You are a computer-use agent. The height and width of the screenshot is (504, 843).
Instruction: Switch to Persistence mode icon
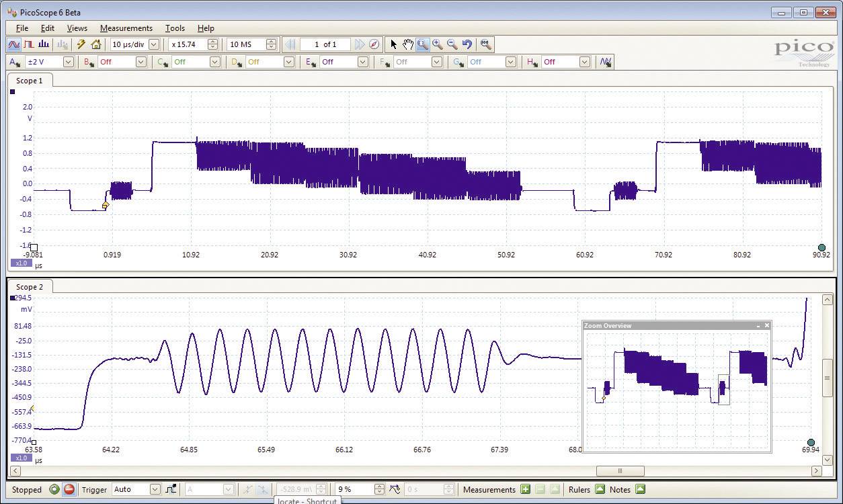point(28,44)
